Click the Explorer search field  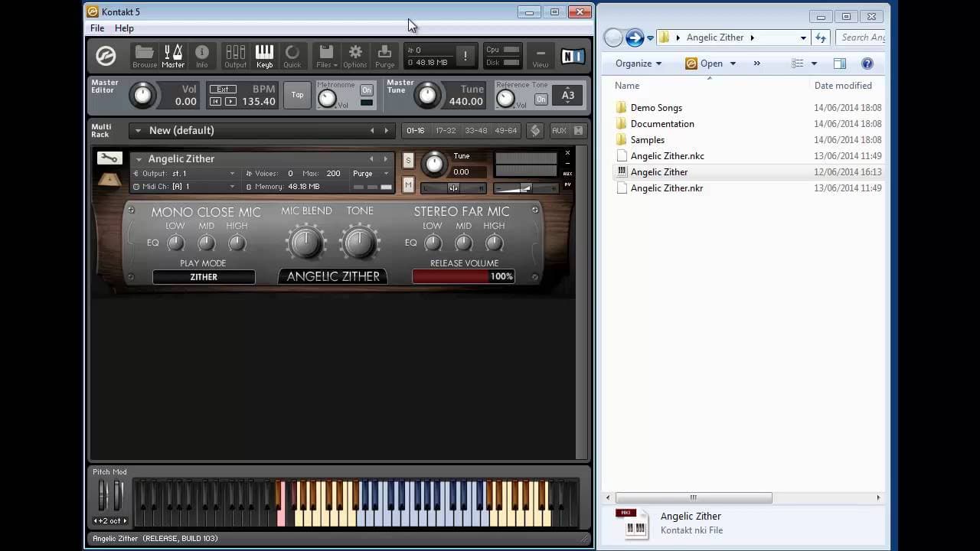pos(861,37)
